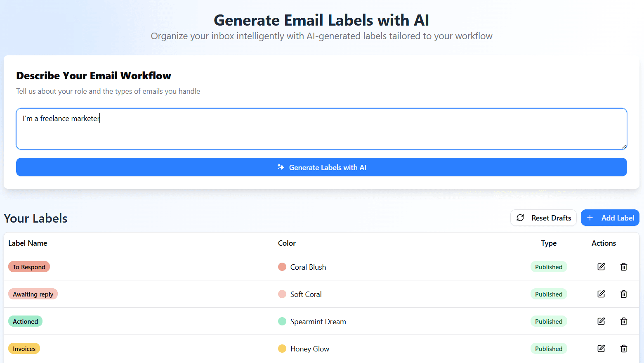Viewport: 644px width, 363px height.
Task: Grab the textarea resize handle corner
Action: (x=624, y=147)
